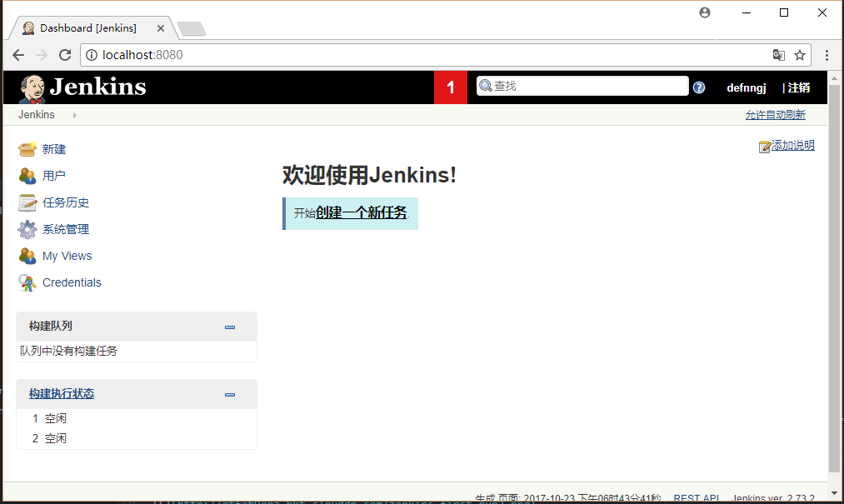Click the page scrollbar down arrow
The width and height of the screenshot is (844, 504).
[834, 493]
